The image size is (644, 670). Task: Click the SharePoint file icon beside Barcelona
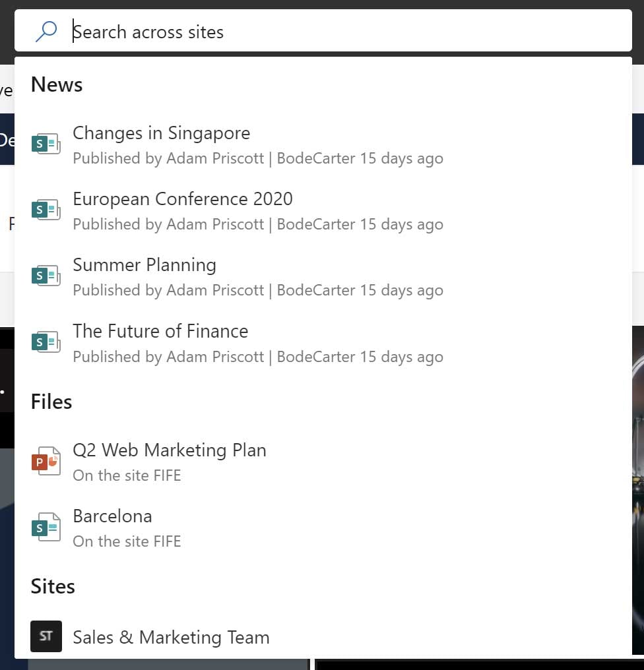(45, 526)
